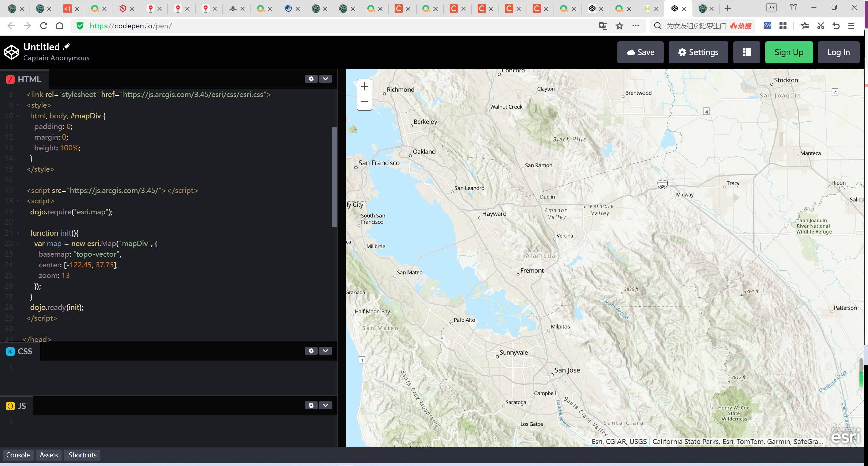Click the translate page icon
Image resolution: width=868 pixels, height=466 pixels.
pos(603,25)
